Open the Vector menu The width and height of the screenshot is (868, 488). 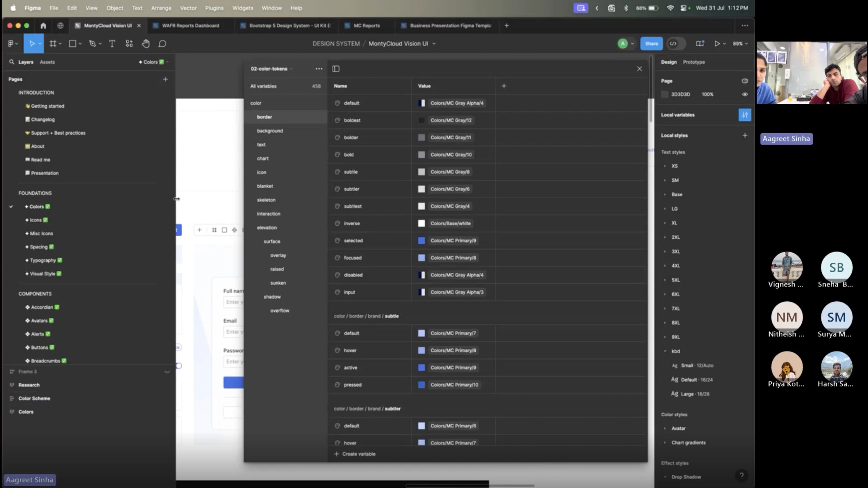pos(188,8)
